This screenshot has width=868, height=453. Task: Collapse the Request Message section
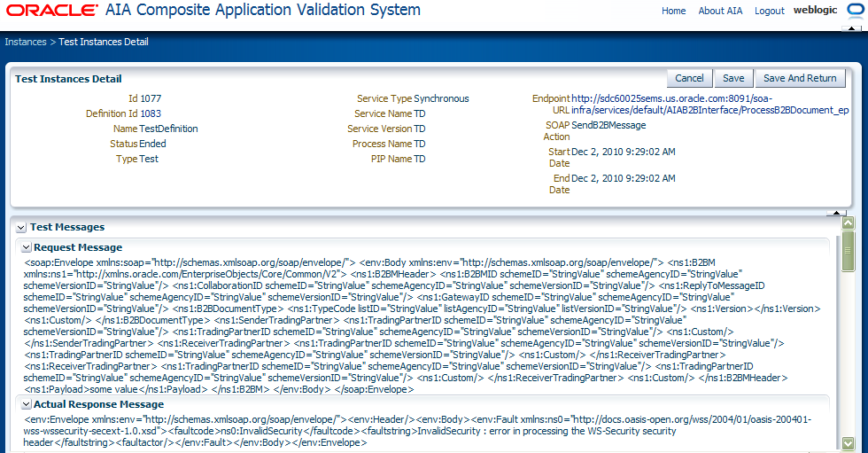pyautogui.click(x=26, y=248)
